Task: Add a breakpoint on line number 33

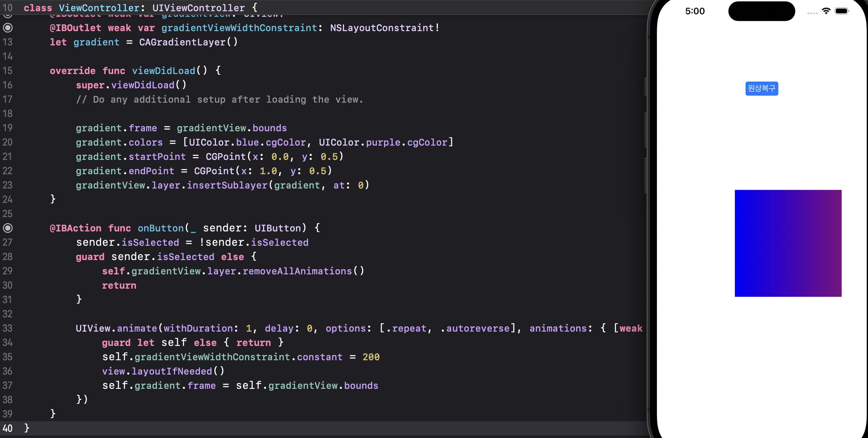Action: [x=7, y=328]
